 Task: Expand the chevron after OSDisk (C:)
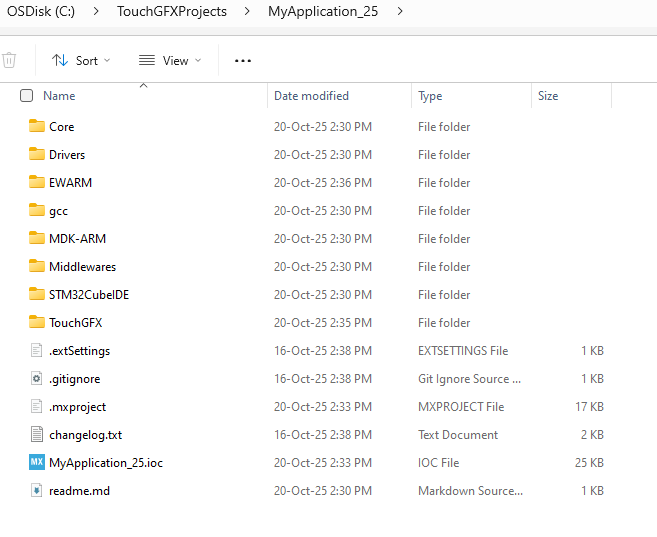pyautogui.click(x=96, y=11)
